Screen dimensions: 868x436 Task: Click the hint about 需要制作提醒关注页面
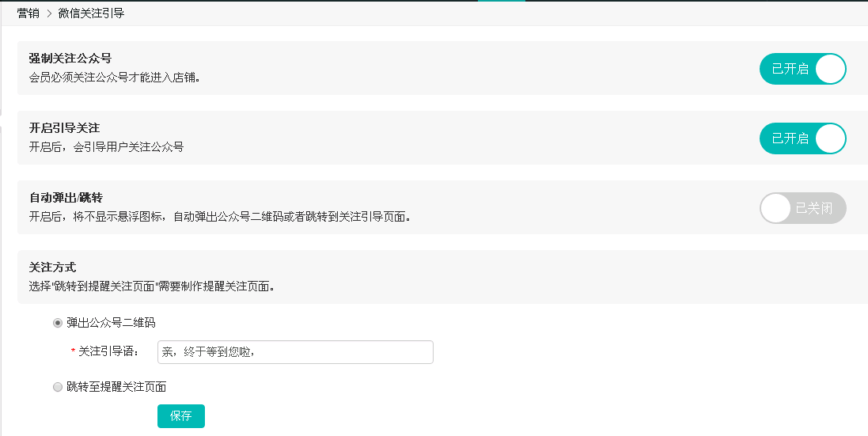click(x=152, y=286)
